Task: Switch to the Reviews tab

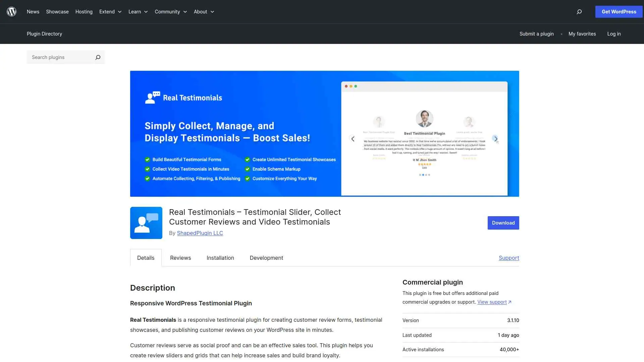Action: 180,258
